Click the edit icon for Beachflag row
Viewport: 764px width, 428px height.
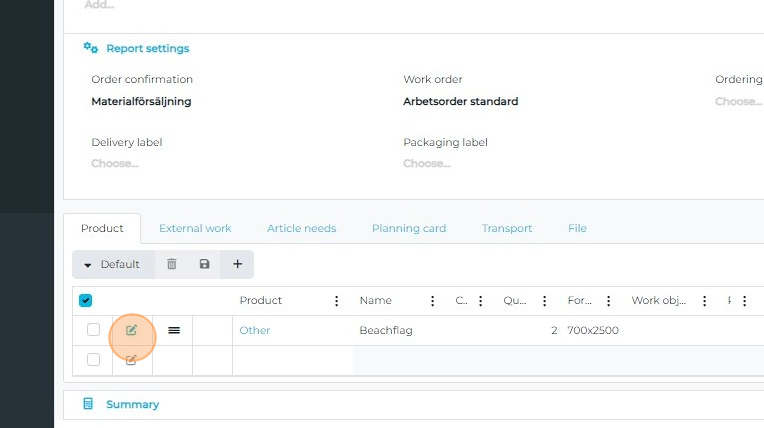(132, 330)
